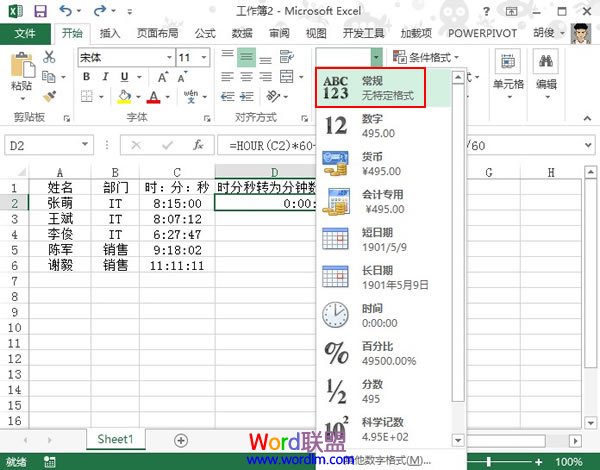The width and height of the screenshot is (600, 470).
Task: Click the Decrease Indent icon
Action: [227, 96]
